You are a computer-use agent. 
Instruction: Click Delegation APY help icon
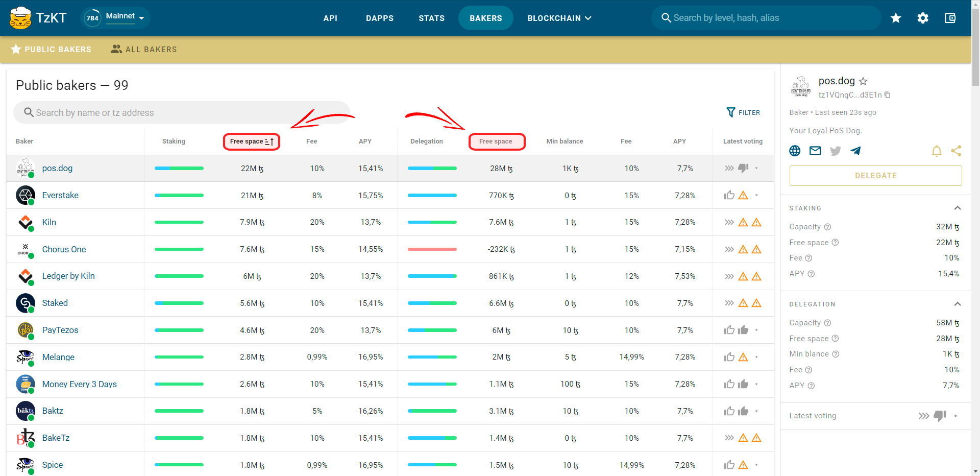pos(811,386)
